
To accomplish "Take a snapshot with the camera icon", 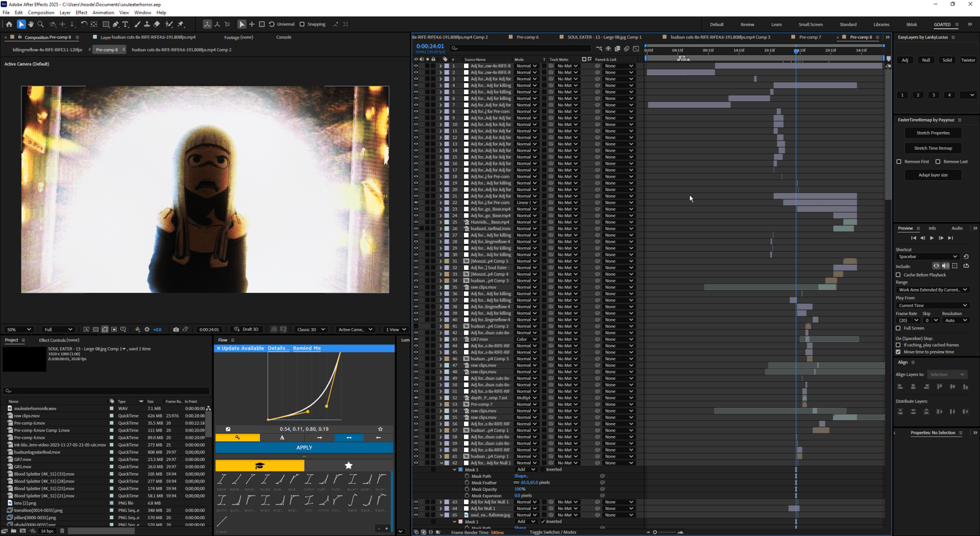I will tap(176, 329).
